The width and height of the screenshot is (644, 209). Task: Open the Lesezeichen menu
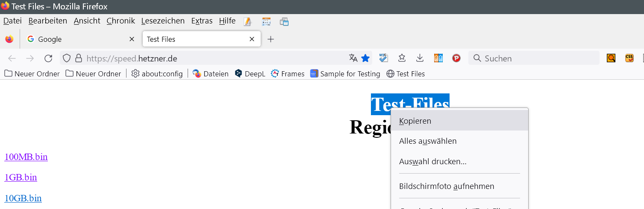point(163,21)
